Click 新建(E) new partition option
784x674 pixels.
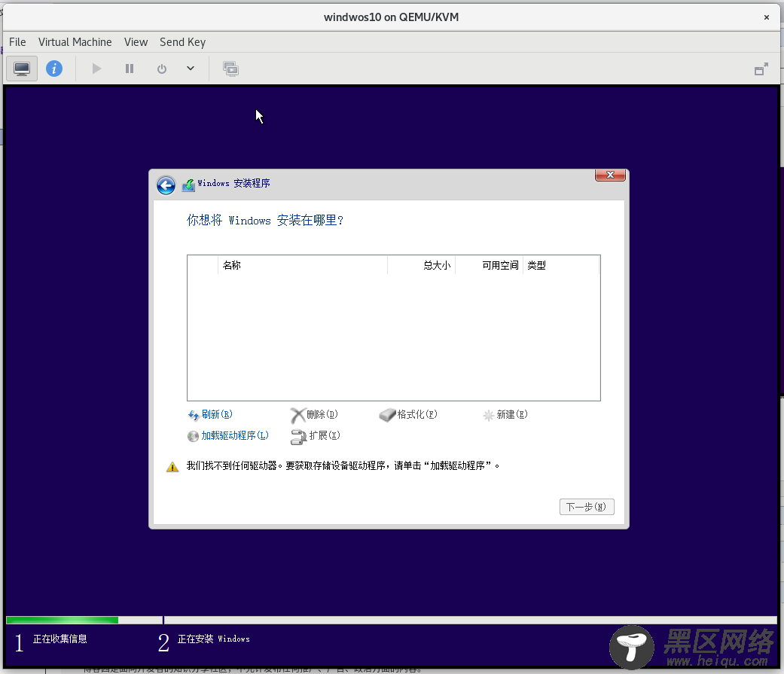coord(505,414)
